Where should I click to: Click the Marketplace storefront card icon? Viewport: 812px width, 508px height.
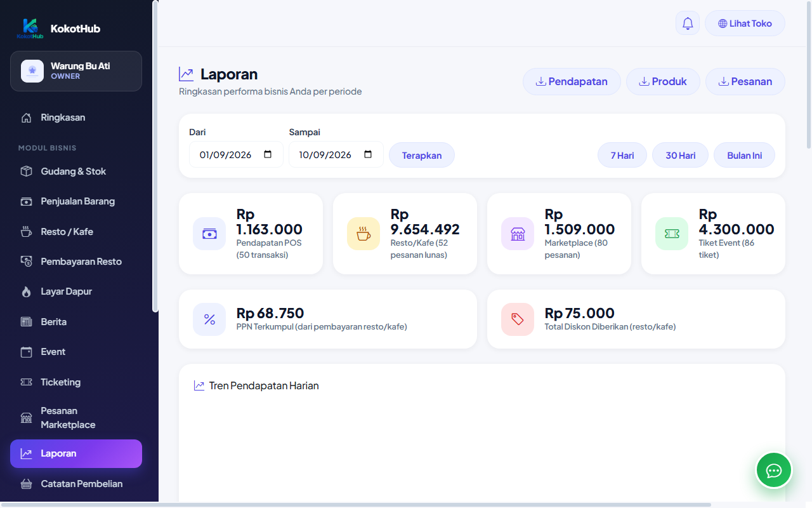(x=518, y=234)
